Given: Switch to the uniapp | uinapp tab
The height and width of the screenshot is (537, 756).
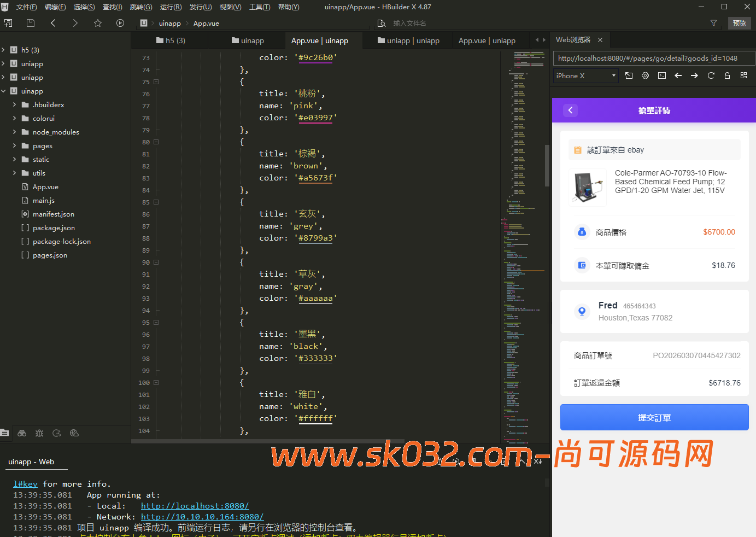Looking at the screenshot, I should click(x=412, y=40).
